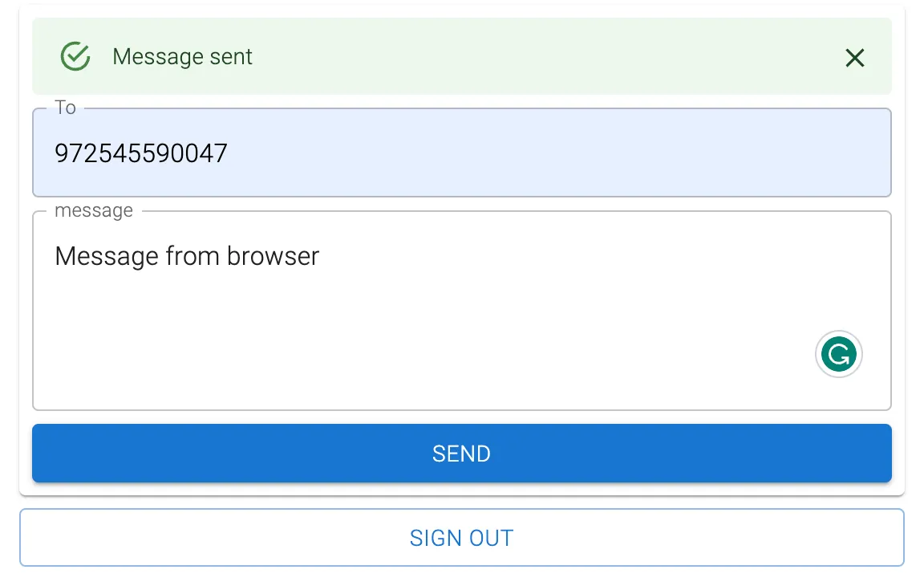Click the circled checkmark in the alert banner
The height and width of the screenshot is (586, 924).
coord(74,56)
